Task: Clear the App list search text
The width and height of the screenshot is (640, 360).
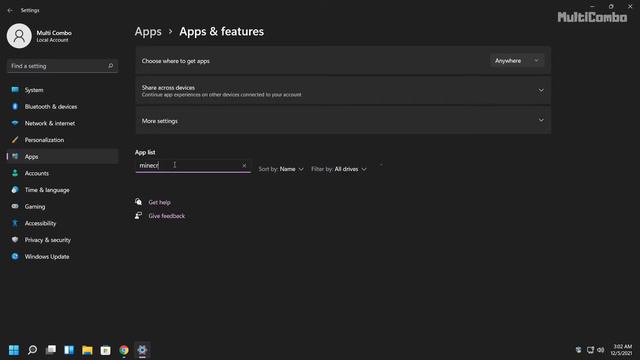Action: point(244,165)
